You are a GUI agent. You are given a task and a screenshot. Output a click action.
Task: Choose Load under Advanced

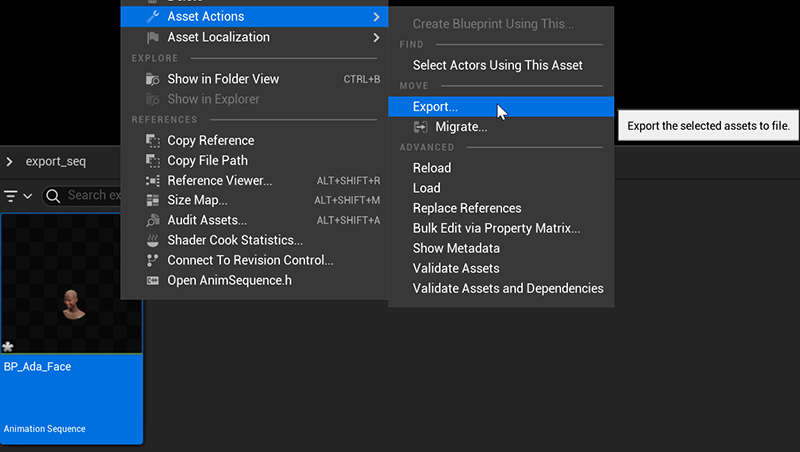click(x=501, y=188)
